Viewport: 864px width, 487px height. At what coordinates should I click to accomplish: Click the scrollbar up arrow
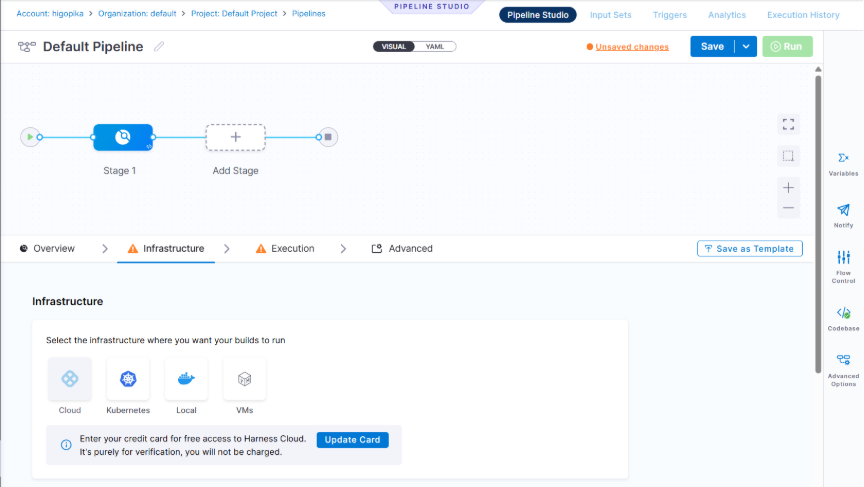[x=818, y=69]
